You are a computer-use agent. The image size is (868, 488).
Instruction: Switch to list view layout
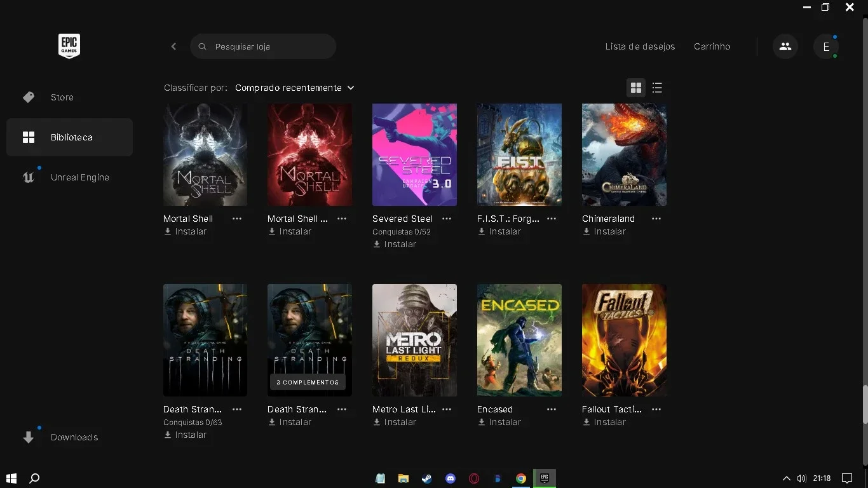(657, 88)
